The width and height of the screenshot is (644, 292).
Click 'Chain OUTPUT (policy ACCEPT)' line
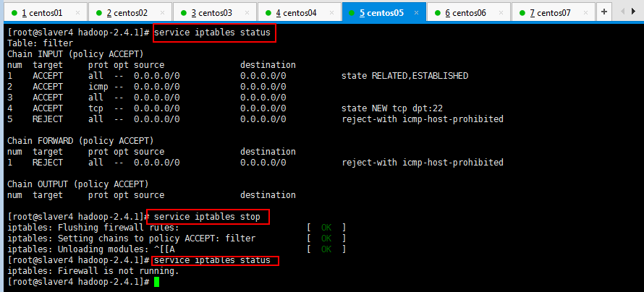77,184
